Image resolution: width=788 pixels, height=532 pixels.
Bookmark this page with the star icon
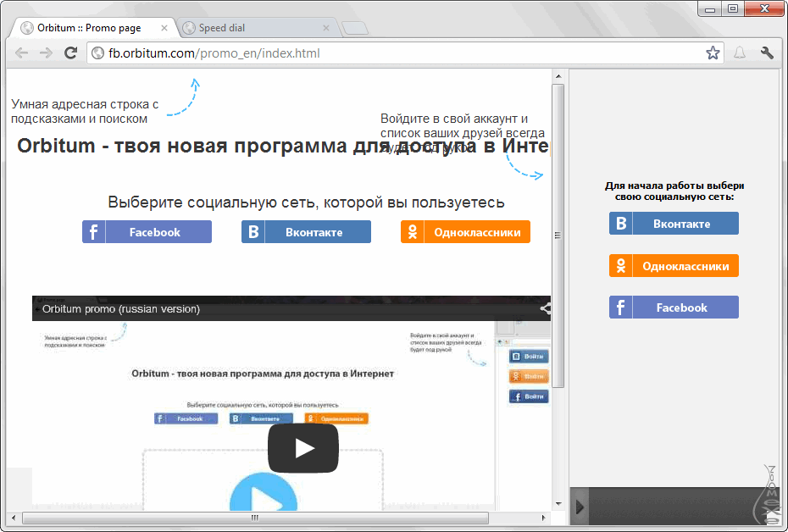click(x=713, y=53)
